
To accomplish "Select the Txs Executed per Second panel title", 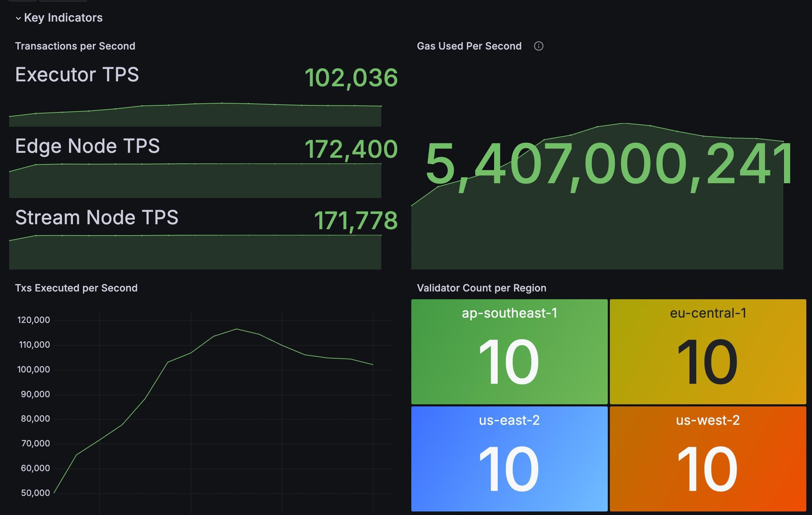I will click(x=76, y=288).
